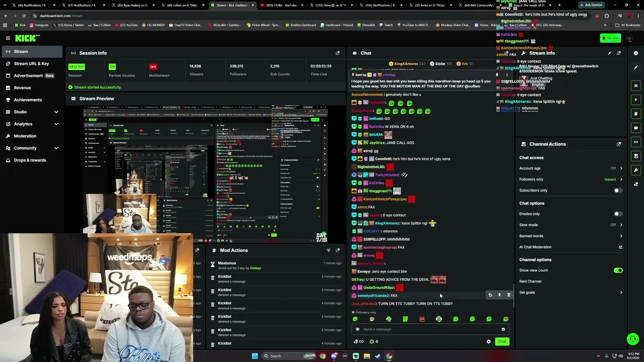644x362 pixels.
Task: Click the Stream Preview thumbnail
Action: pyautogui.click(x=205, y=173)
